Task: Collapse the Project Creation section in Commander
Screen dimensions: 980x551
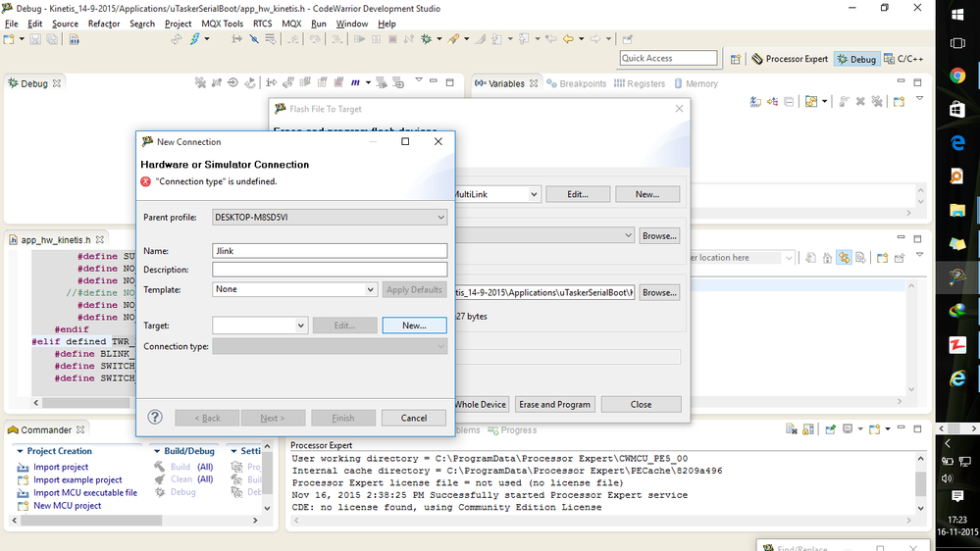Action: coord(20,451)
